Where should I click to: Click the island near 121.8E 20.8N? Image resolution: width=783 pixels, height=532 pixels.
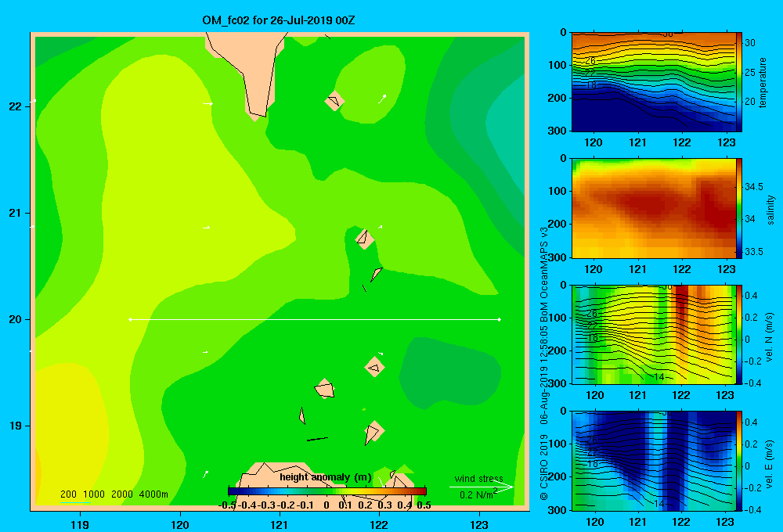click(365, 238)
